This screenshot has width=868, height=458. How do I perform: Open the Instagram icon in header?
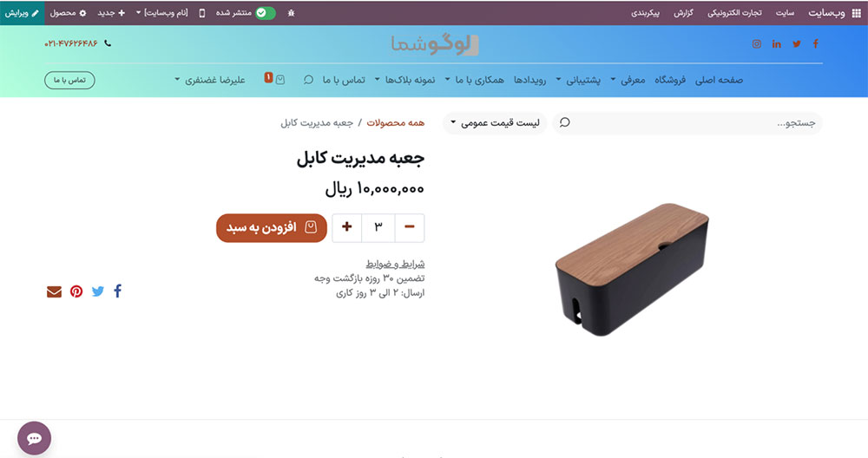pos(757,43)
